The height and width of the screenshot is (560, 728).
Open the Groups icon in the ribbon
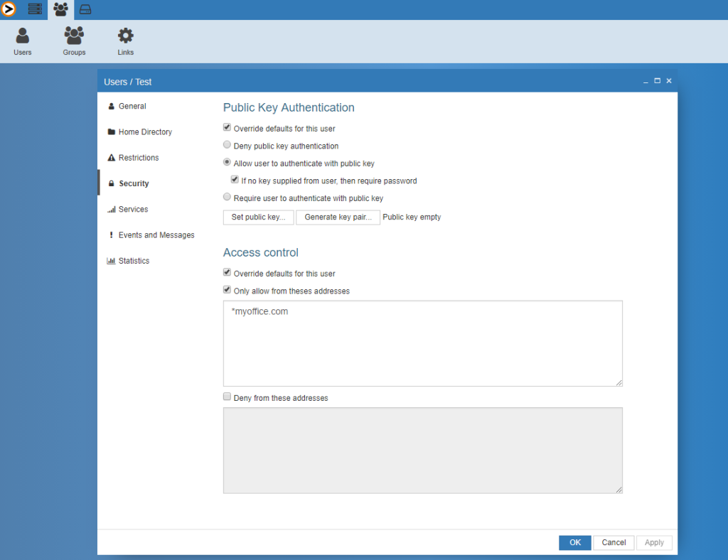coord(73,41)
